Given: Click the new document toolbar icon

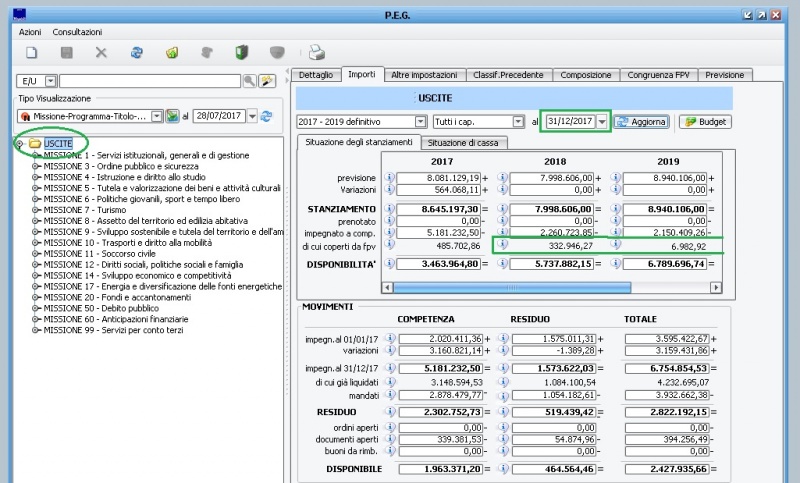Looking at the screenshot, I should click(31, 52).
